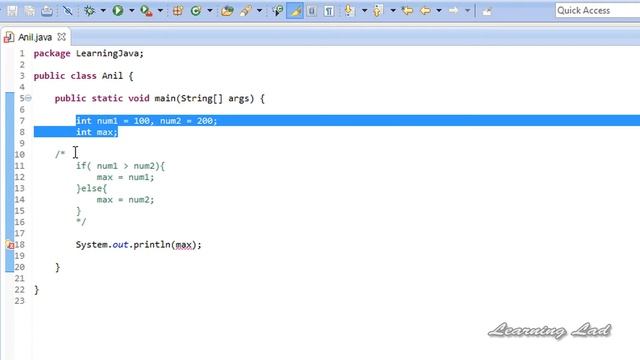This screenshot has height=360, width=640.
Task: Click the Next Annotation arrow icon
Action: pos(349,11)
